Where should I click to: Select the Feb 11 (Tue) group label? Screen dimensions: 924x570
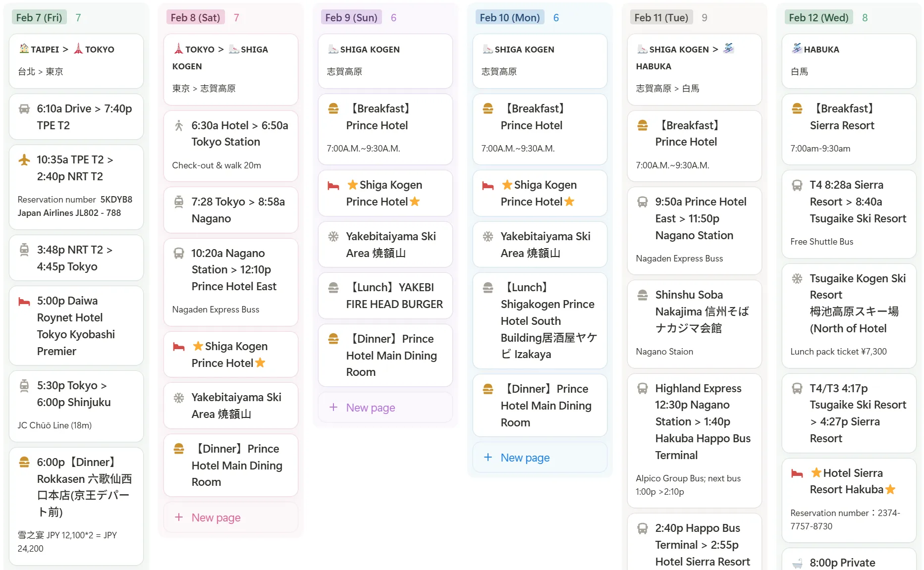(x=661, y=18)
